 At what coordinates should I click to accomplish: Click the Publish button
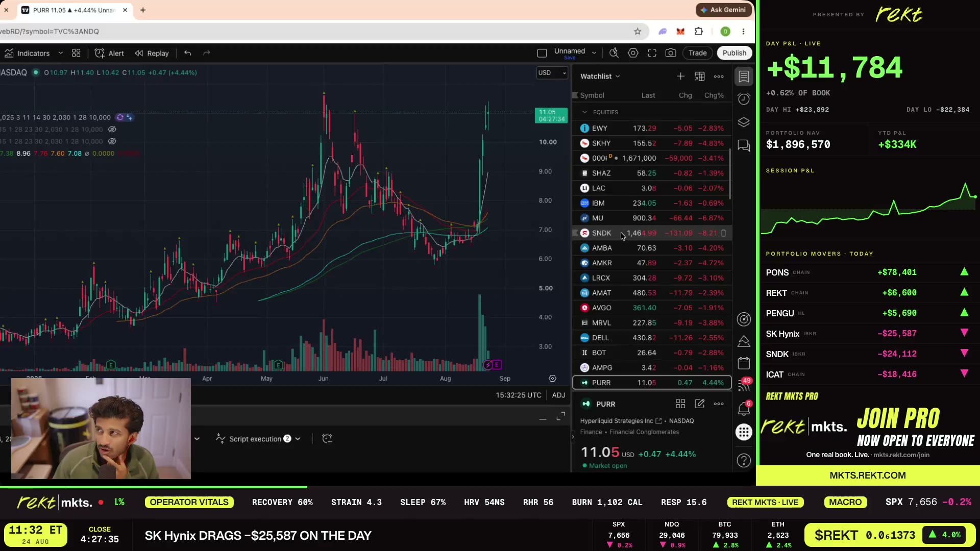coord(734,53)
